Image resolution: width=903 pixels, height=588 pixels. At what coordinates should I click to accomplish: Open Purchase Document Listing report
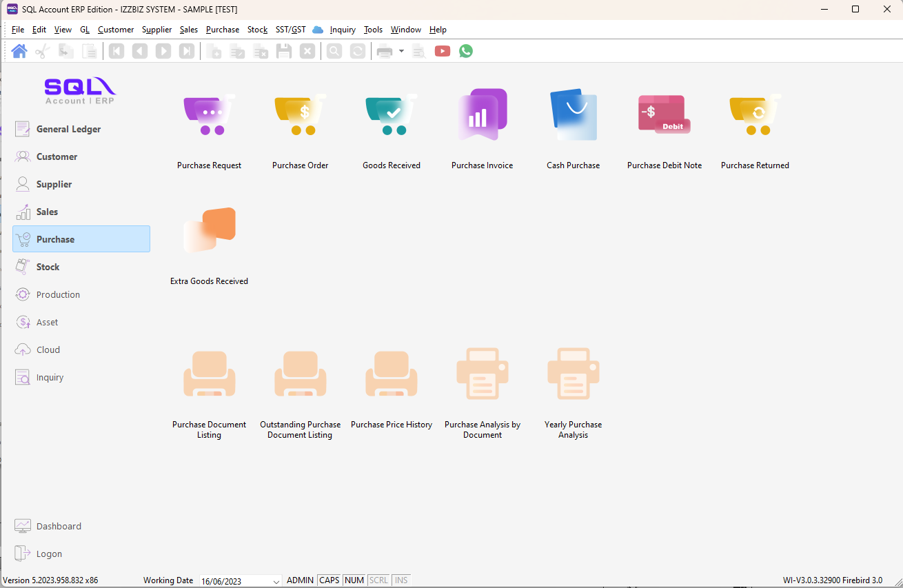click(210, 394)
